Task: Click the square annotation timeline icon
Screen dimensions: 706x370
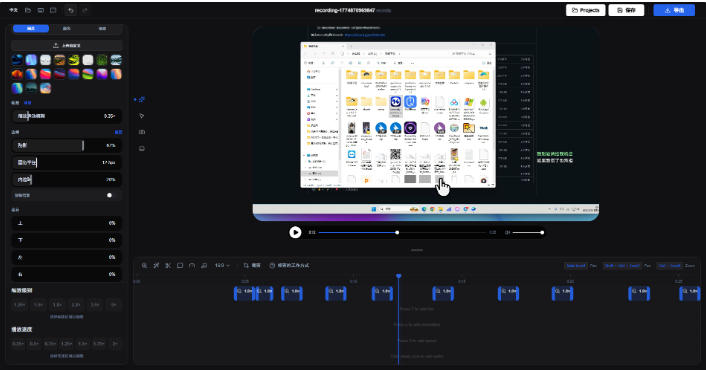Action: click(180, 266)
